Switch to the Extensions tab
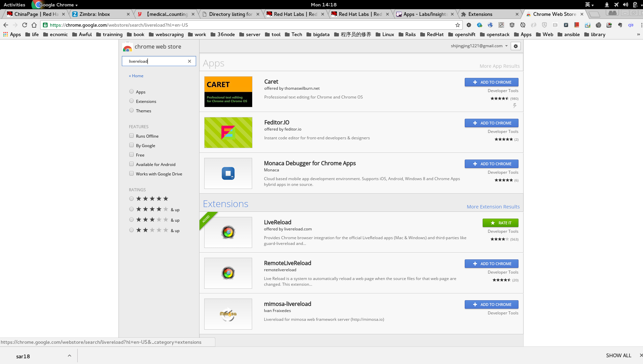The image size is (643, 364). pos(489,14)
